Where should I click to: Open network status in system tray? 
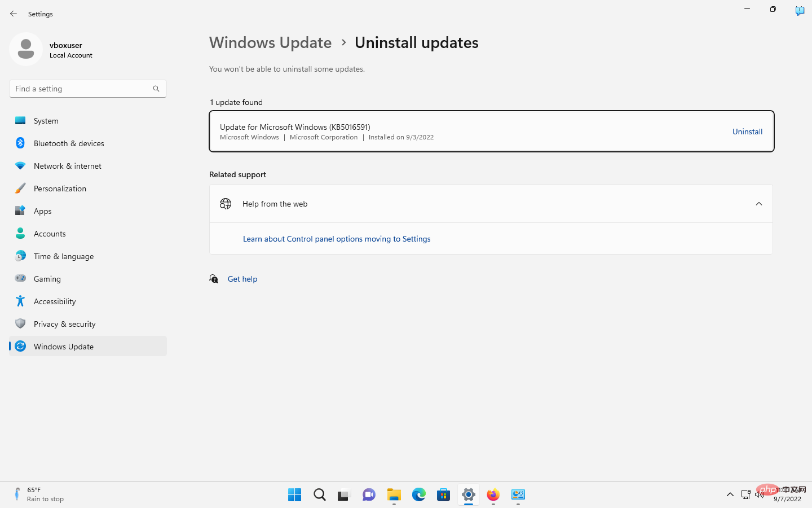point(745,494)
